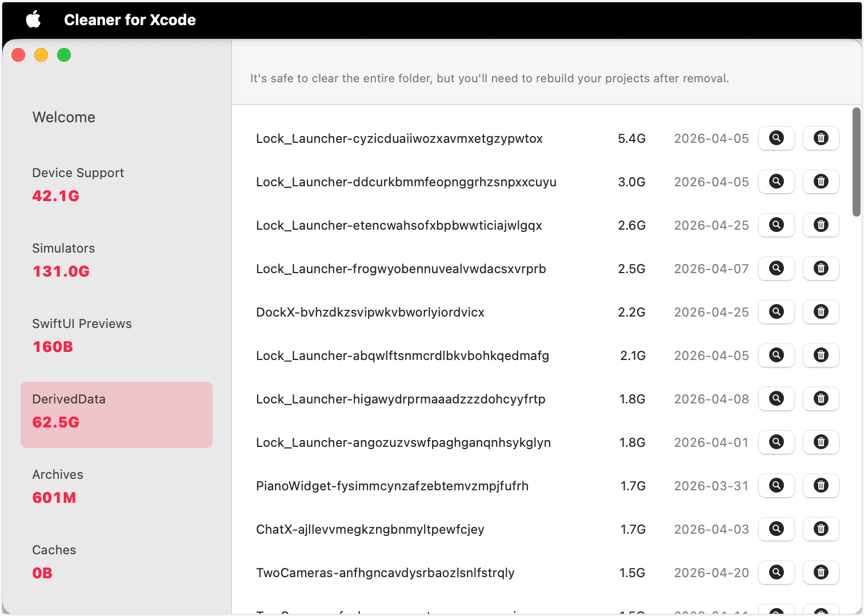Select the ChatX-ajllevvmegkzngbnmyltpewfcjey folder name
Viewport: 864px width, 616px height.
click(370, 530)
